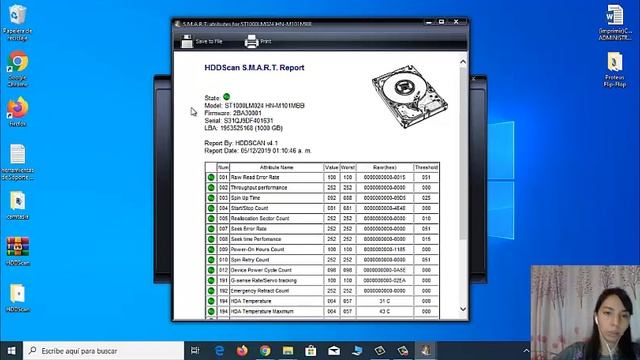The width and height of the screenshot is (640, 360).
Task: Click the HDDScan S.M.A.R.T. Report heading
Action: click(x=254, y=68)
